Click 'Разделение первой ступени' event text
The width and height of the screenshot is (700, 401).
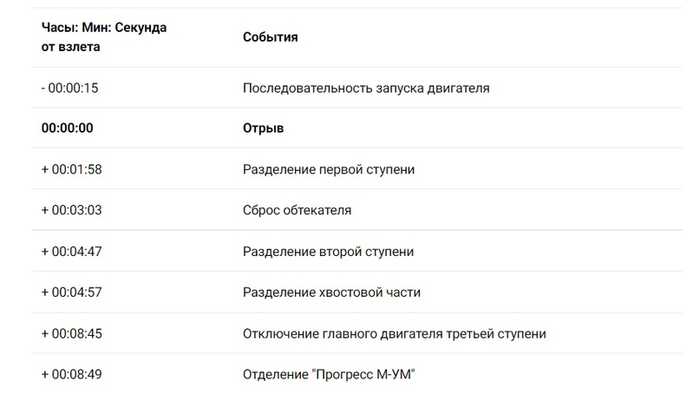(x=329, y=170)
